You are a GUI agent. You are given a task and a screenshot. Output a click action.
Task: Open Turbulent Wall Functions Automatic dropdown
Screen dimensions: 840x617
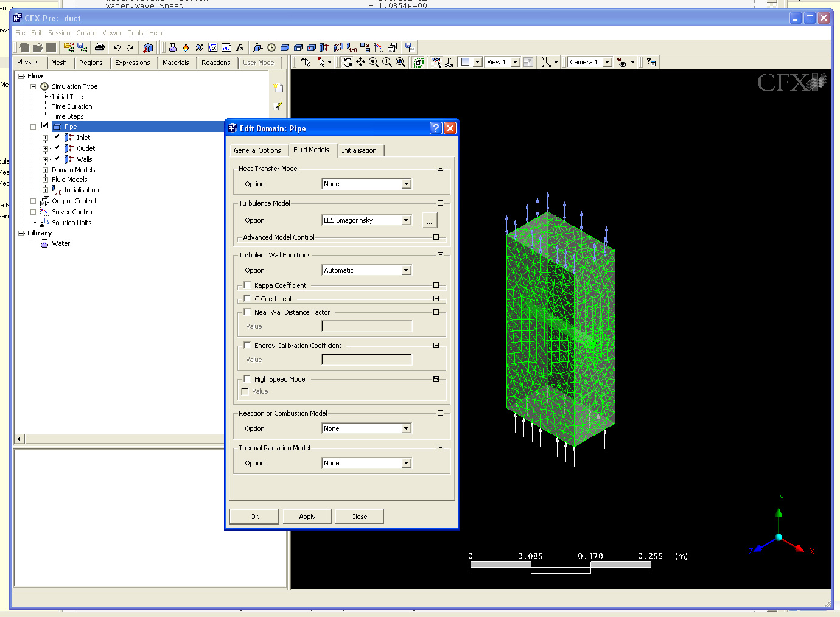(366, 270)
